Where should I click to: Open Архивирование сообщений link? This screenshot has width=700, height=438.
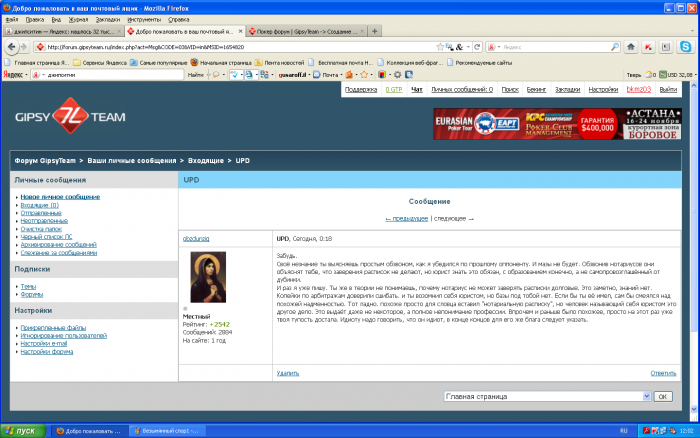(58, 245)
